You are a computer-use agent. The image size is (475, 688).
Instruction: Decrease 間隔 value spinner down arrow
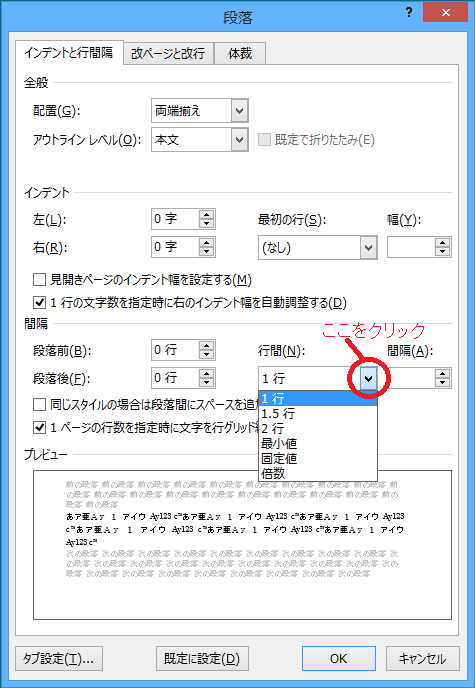[442, 383]
